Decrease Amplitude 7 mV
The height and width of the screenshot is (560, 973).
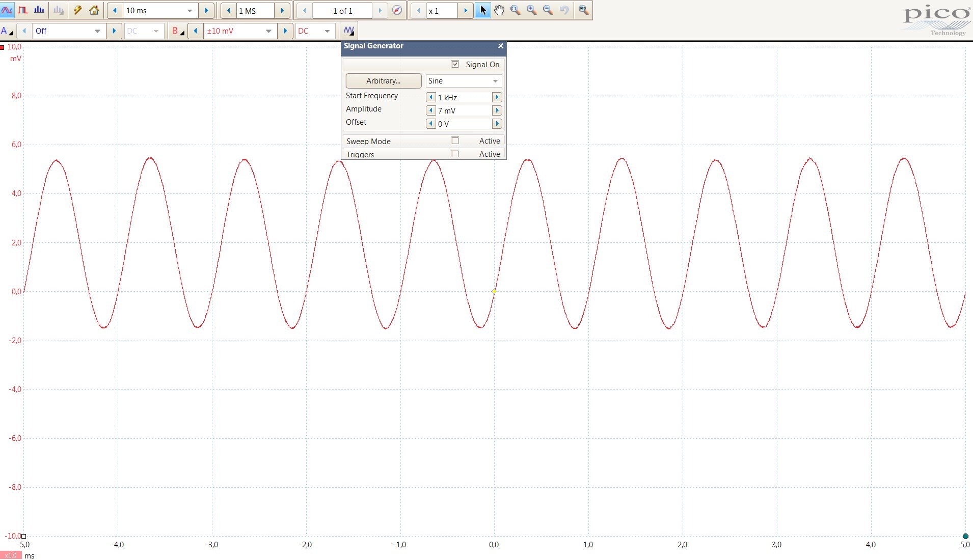pyautogui.click(x=431, y=110)
